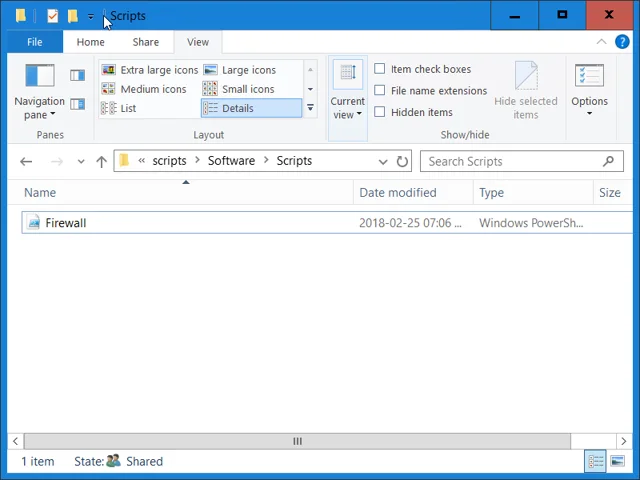Click the scrollbar left arrow

pos(15,441)
